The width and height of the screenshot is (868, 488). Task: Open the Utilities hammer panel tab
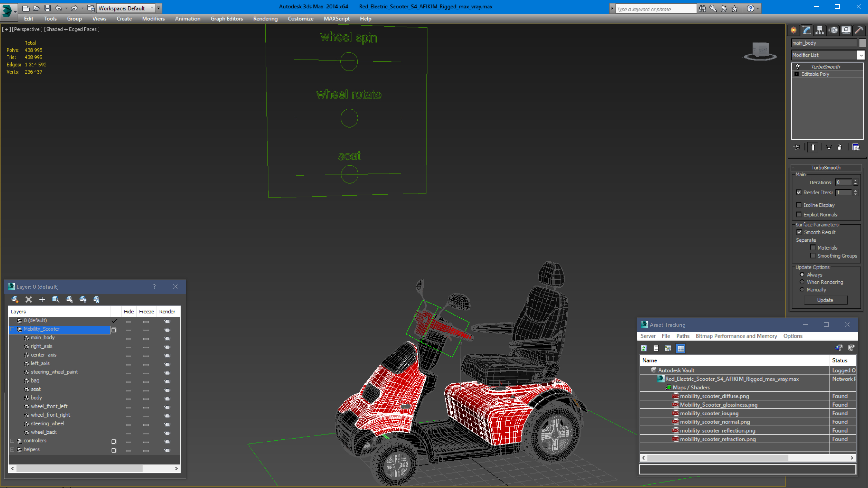click(x=859, y=30)
